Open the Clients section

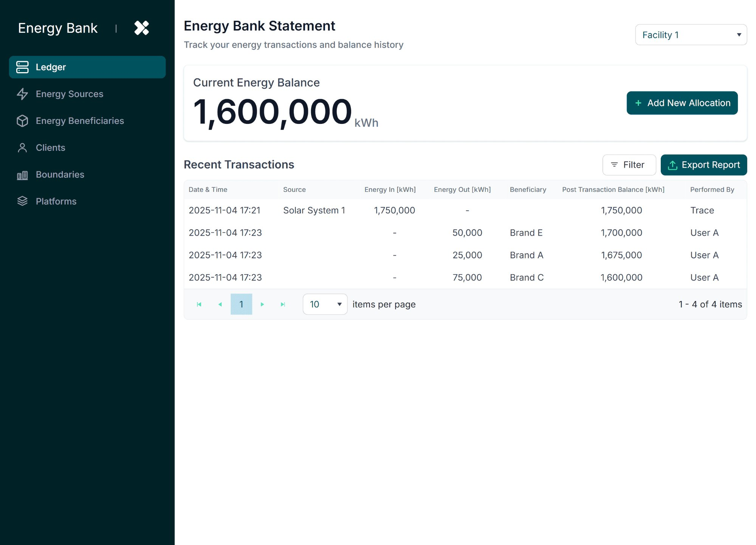50,148
